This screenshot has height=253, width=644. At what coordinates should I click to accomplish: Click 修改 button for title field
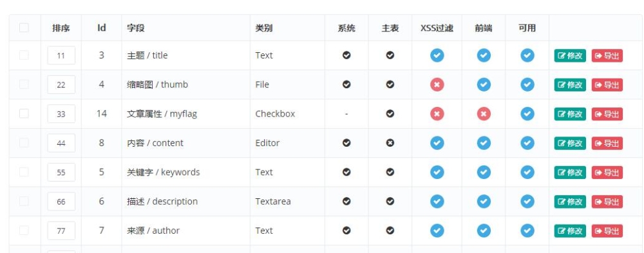[x=570, y=56]
